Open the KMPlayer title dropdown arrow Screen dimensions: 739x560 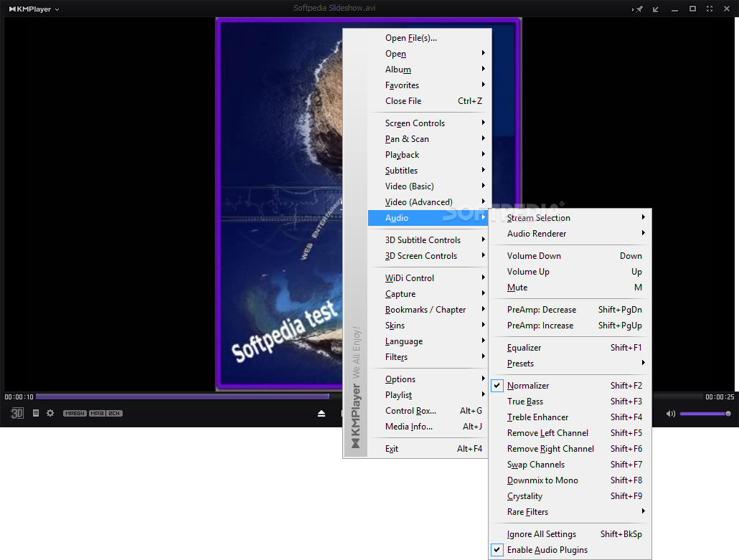pos(57,9)
